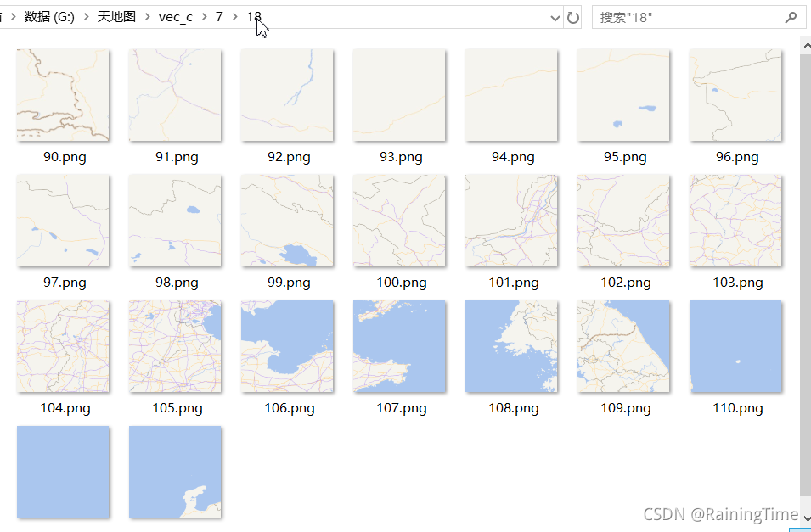Select the 99.png lake tile thumbnail

(x=287, y=221)
